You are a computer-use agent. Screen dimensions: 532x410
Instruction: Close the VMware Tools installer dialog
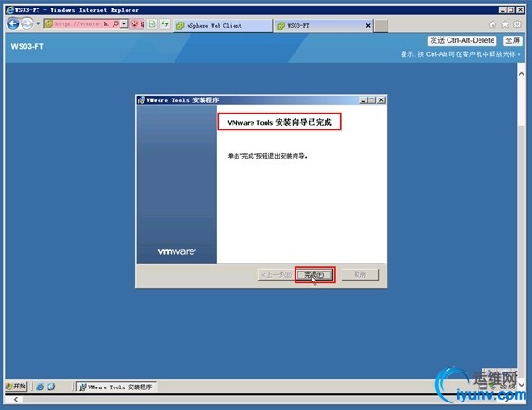tap(381, 100)
